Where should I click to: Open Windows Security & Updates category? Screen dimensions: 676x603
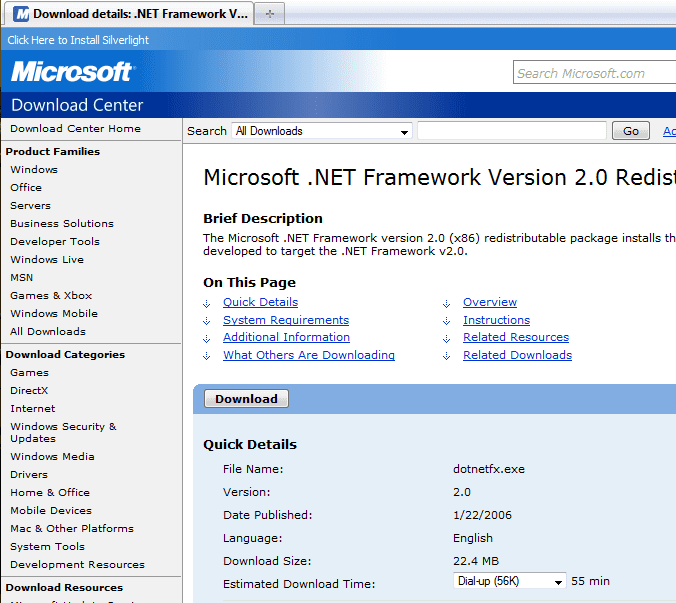(x=63, y=432)
